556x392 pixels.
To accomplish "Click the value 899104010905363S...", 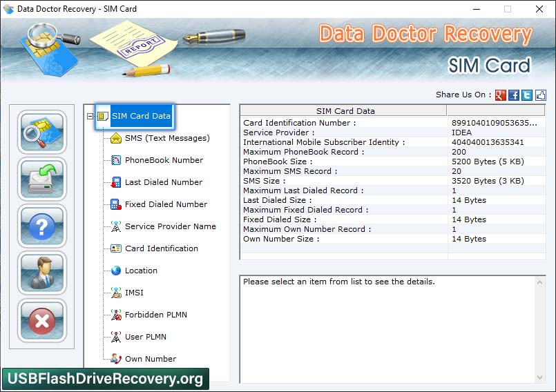I will click(495, 123).
